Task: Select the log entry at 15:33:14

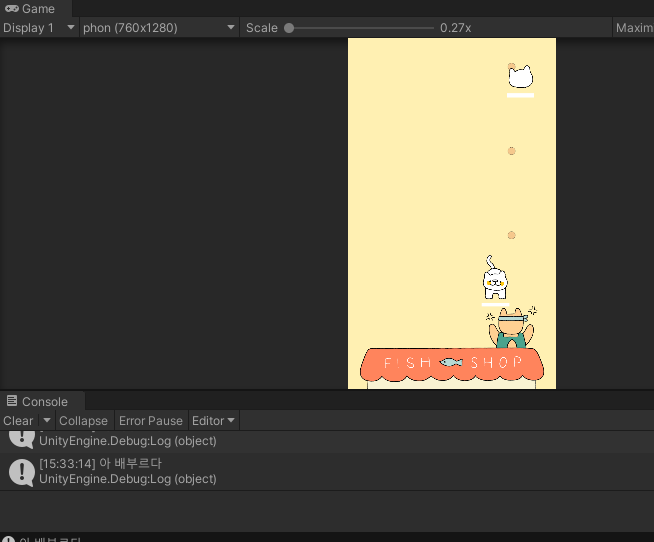Action: click(x=327, y=471)
